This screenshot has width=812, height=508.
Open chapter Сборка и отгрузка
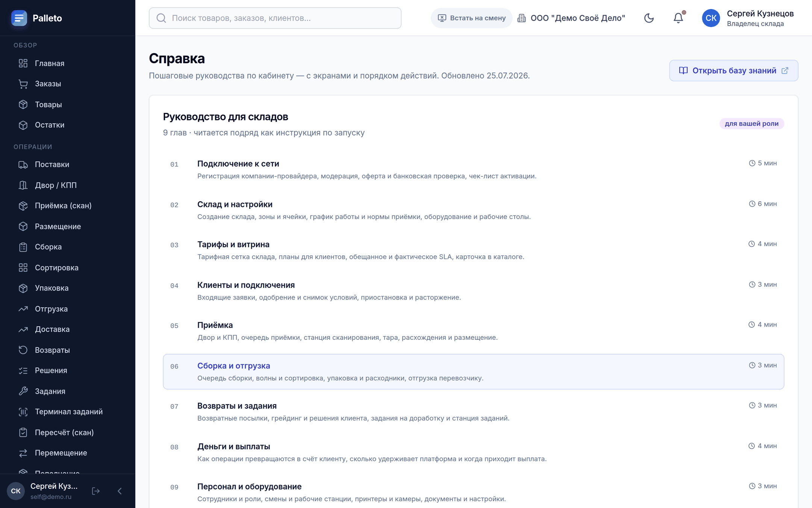[473, 371]
